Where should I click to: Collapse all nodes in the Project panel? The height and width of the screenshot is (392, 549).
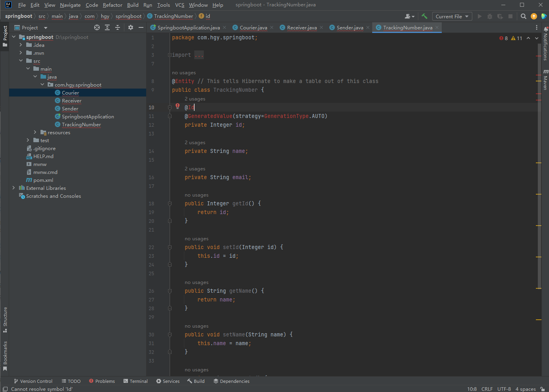pos(118,27)
